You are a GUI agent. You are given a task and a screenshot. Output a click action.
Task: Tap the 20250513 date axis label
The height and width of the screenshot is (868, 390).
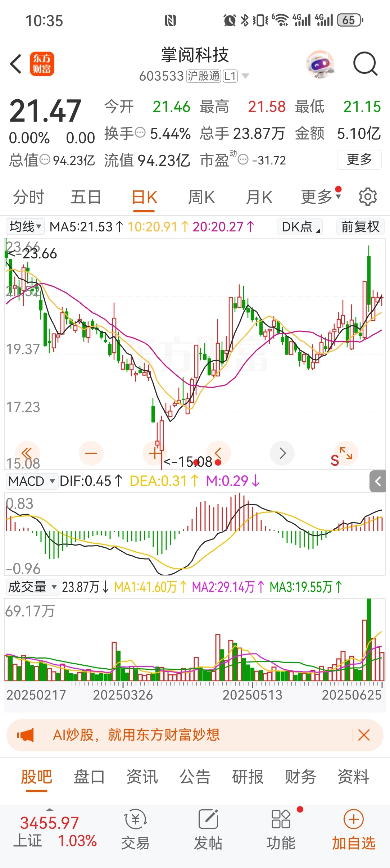coord(252,695)
